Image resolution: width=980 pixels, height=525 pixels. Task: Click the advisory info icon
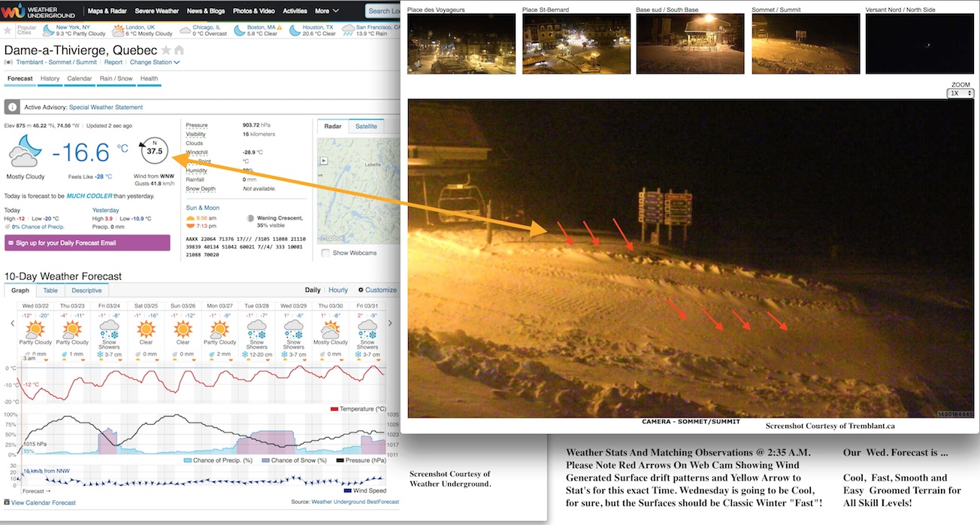(14, 108)
